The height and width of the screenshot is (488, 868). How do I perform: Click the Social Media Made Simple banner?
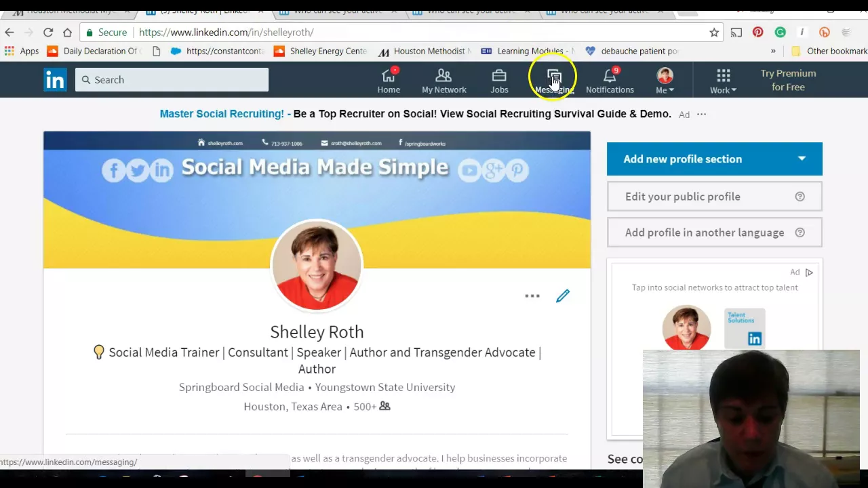317,200
